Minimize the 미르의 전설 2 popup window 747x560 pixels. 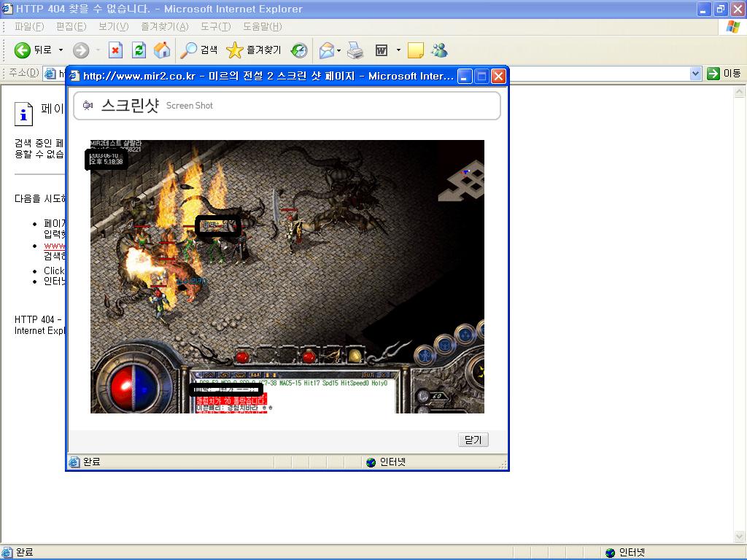[465, 76]
